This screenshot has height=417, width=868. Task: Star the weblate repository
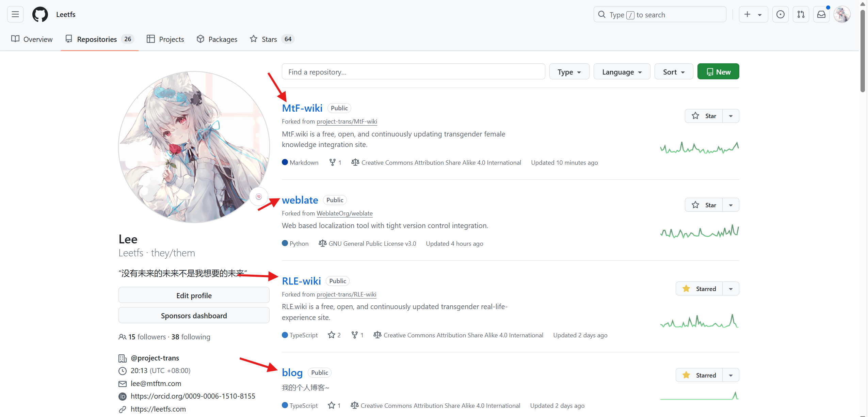pos(704,205)
